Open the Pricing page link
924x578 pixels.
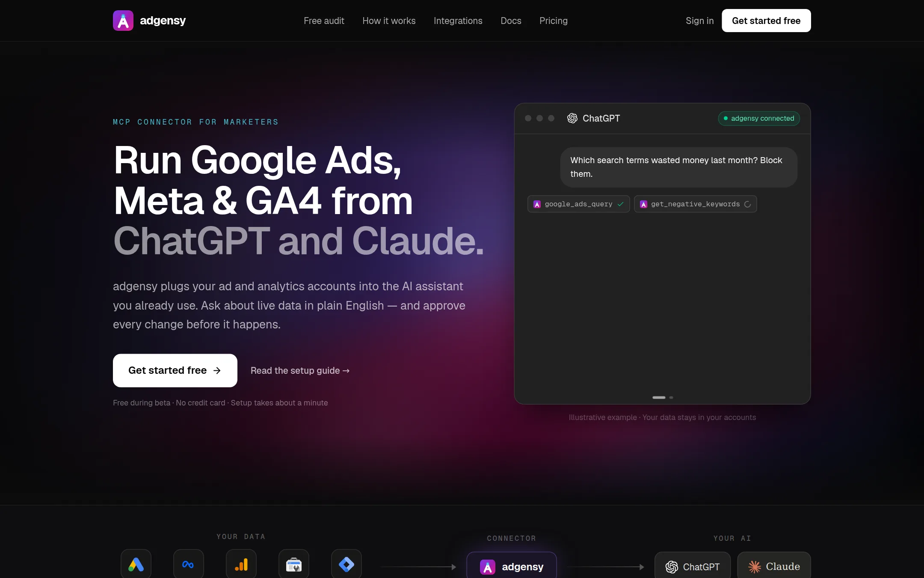click(554, 21)
